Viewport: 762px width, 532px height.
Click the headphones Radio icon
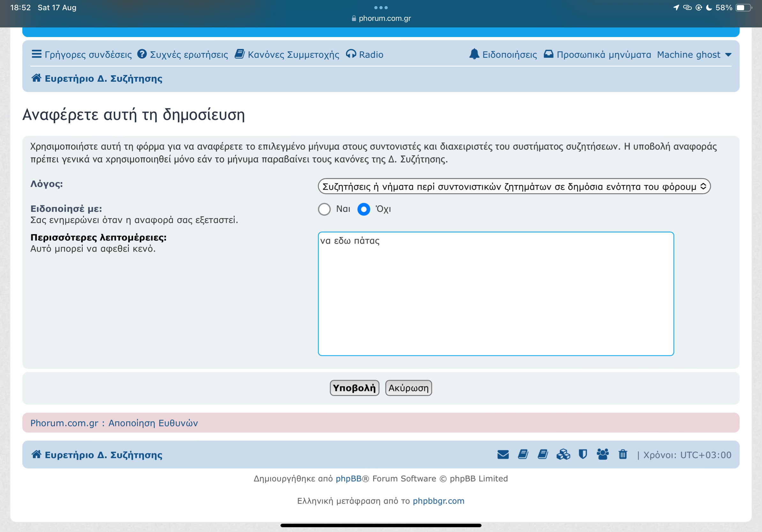tap(351, 54)
